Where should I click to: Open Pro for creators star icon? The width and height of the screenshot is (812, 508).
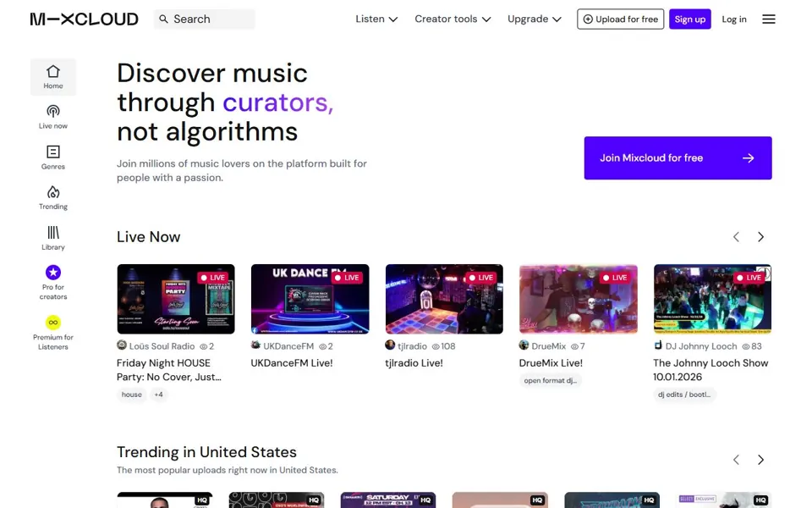52,272
